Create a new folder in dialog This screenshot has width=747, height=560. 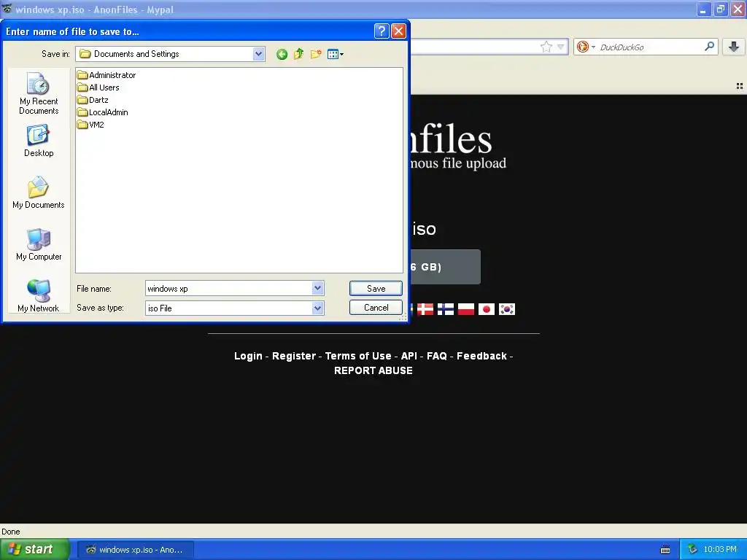[315, 54]
